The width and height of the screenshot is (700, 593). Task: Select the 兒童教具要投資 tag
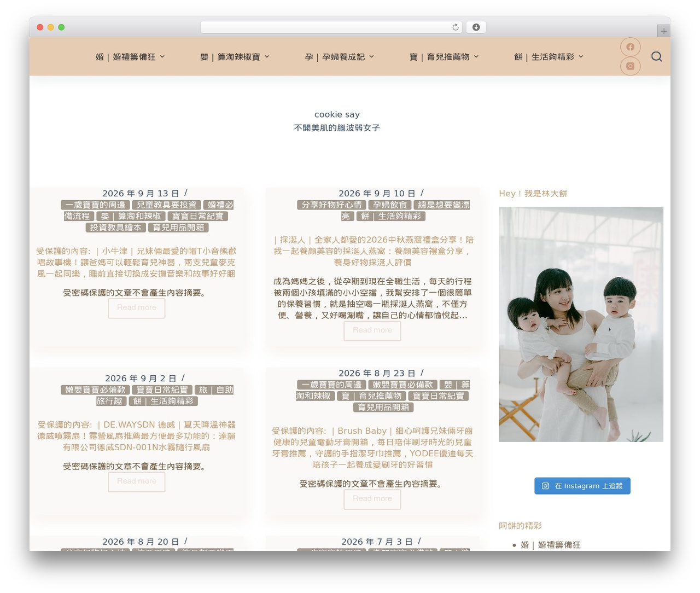tap(166, 205)
